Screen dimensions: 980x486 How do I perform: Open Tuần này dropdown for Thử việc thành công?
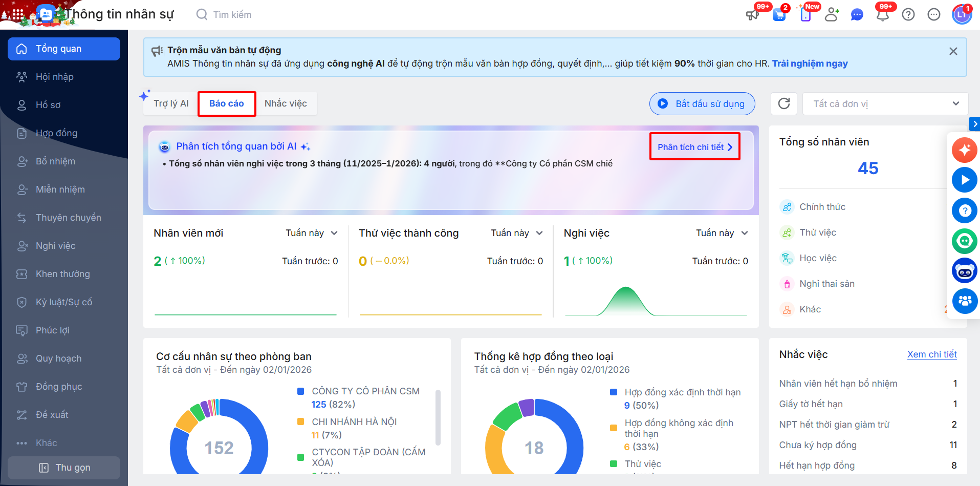pos(517,233)
